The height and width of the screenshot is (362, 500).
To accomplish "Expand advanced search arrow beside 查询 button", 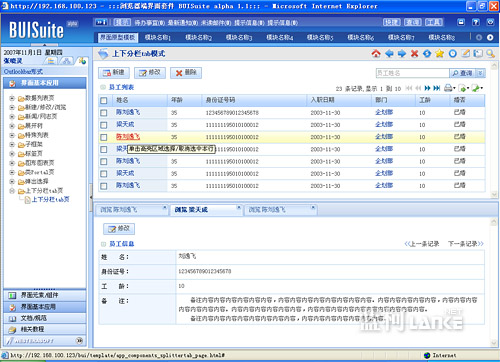I will (481, 73).
